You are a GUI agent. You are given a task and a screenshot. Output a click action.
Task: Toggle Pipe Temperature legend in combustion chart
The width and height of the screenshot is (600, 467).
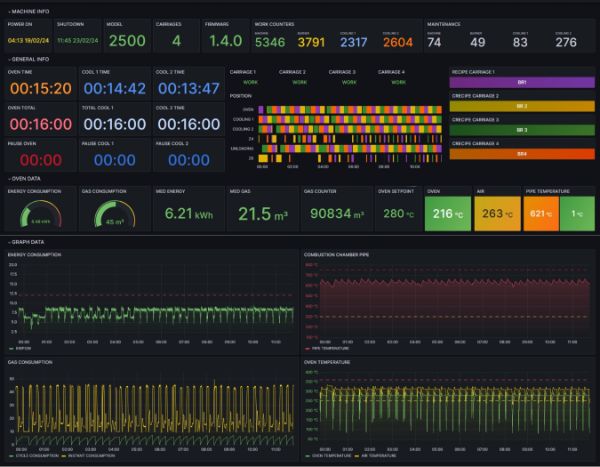(x=328, y=347)
